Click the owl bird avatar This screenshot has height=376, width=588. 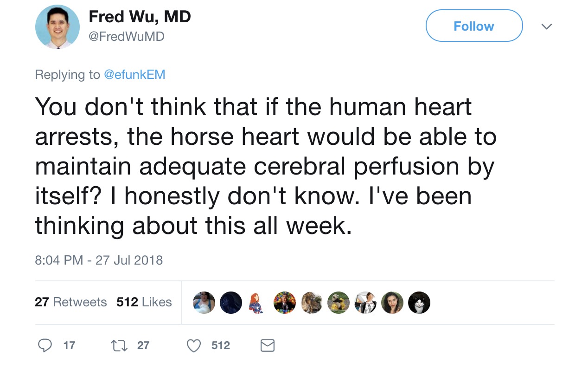click(x=312, y=303)
